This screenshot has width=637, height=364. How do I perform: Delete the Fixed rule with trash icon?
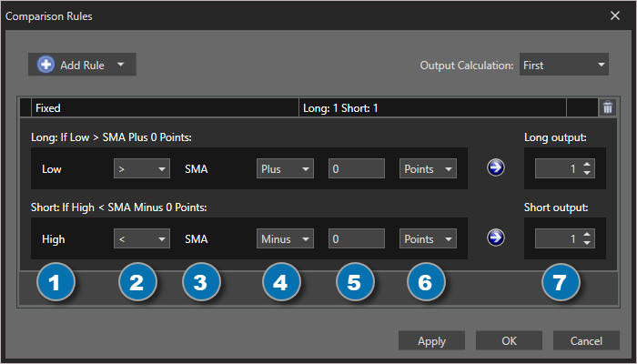click(x=608, y=107)
